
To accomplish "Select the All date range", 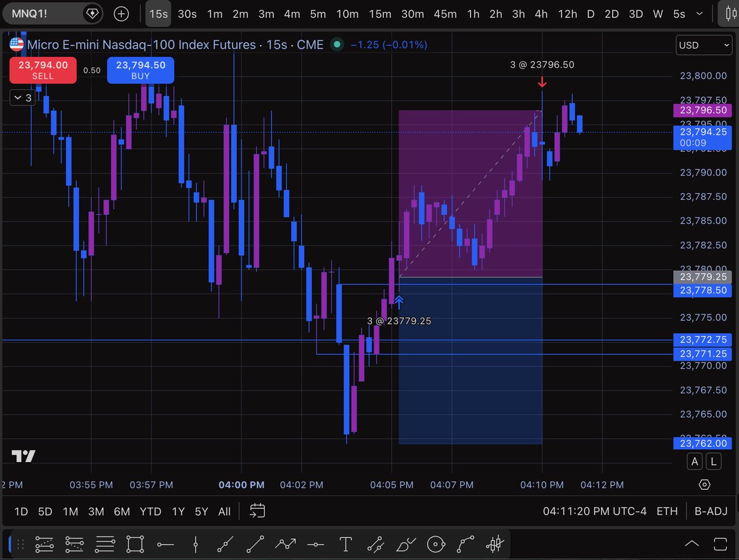I will [x=225, y=511].
